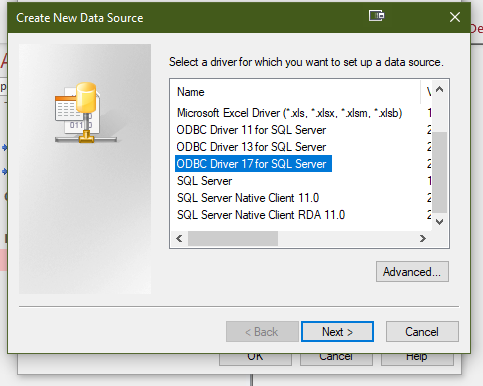The image size is (483, 386).
Task: Click the Name column header
Action: (295, 92)
